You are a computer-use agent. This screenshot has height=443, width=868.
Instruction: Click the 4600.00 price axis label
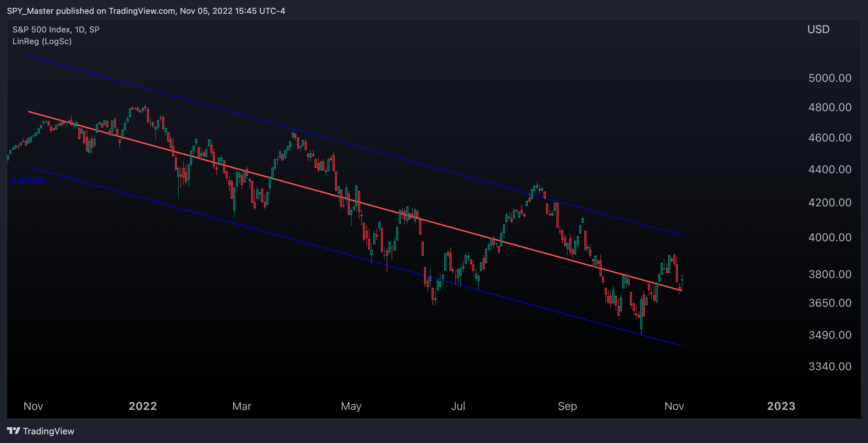pos(830,138)
